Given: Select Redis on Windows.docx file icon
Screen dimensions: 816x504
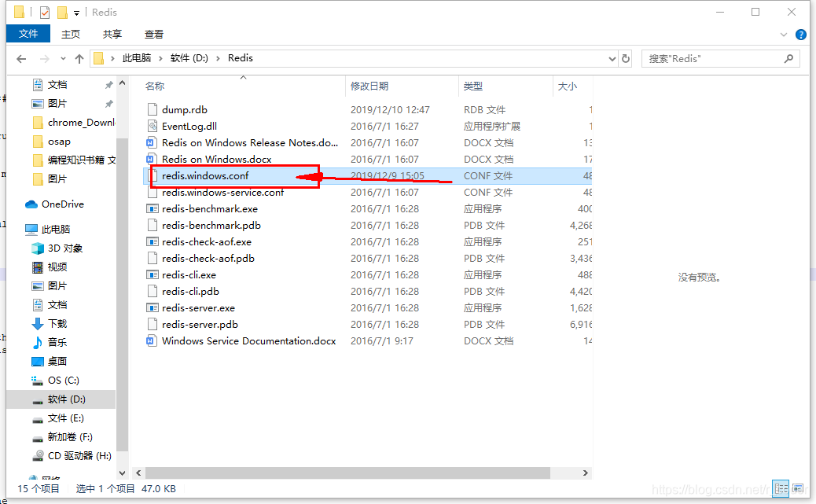Looking at the screenshot, I should point(152,160).
